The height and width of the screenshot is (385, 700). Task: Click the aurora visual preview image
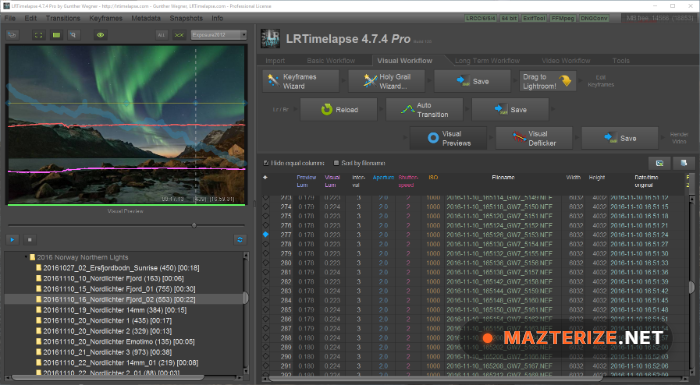coord(126,125)
